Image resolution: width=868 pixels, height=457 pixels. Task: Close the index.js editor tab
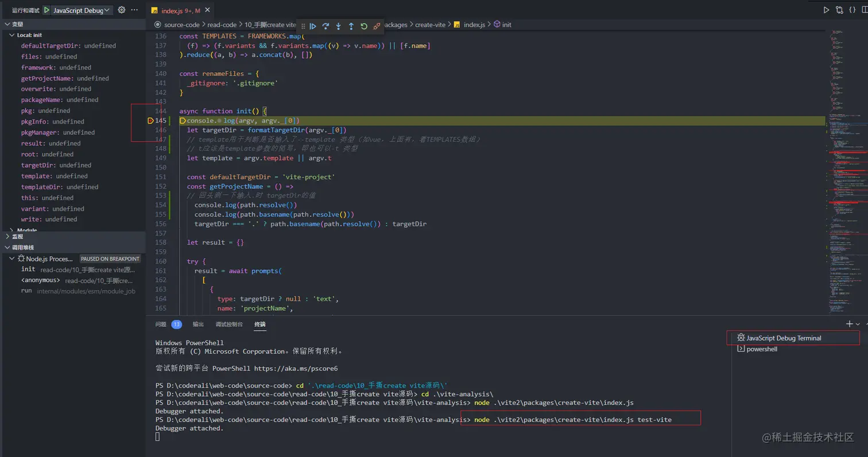point(207,11)
